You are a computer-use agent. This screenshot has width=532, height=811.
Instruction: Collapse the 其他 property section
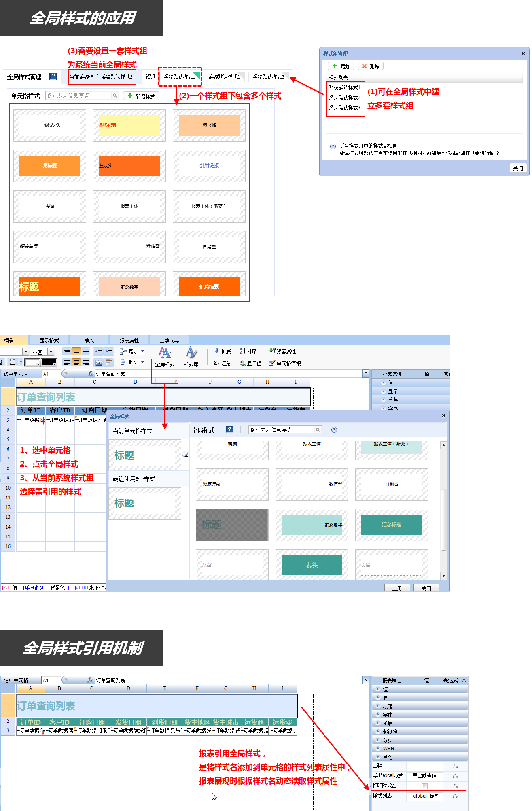point(419,757)
